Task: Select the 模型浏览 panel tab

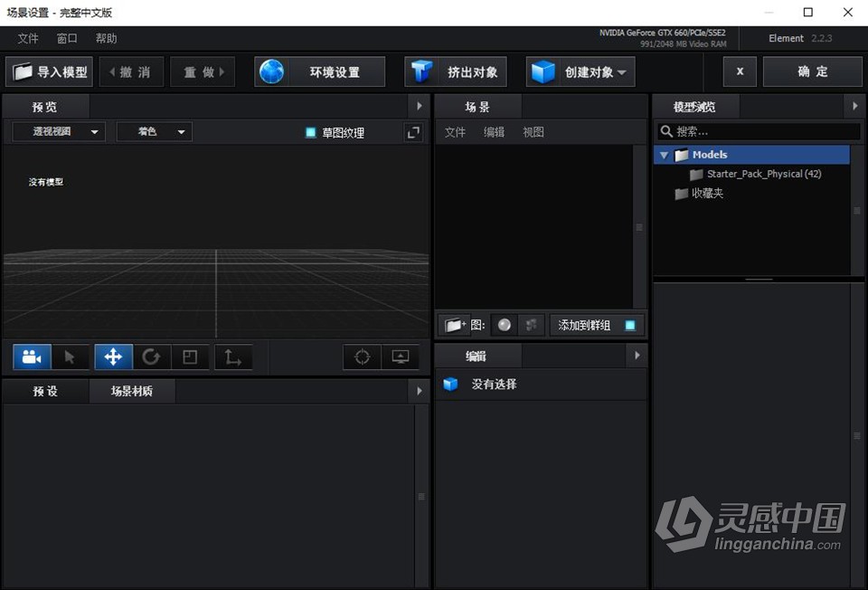Action: (695, 107)
